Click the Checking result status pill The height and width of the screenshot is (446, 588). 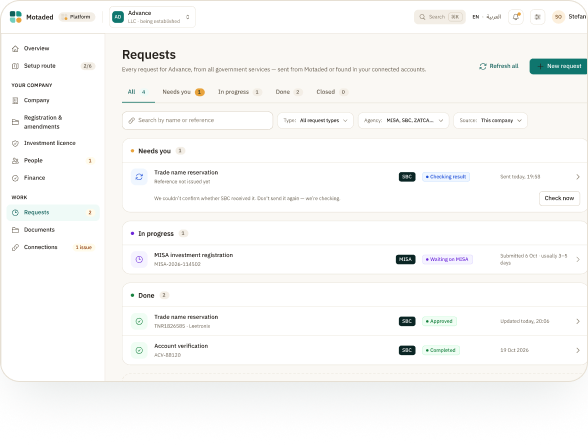click(446, 177)
